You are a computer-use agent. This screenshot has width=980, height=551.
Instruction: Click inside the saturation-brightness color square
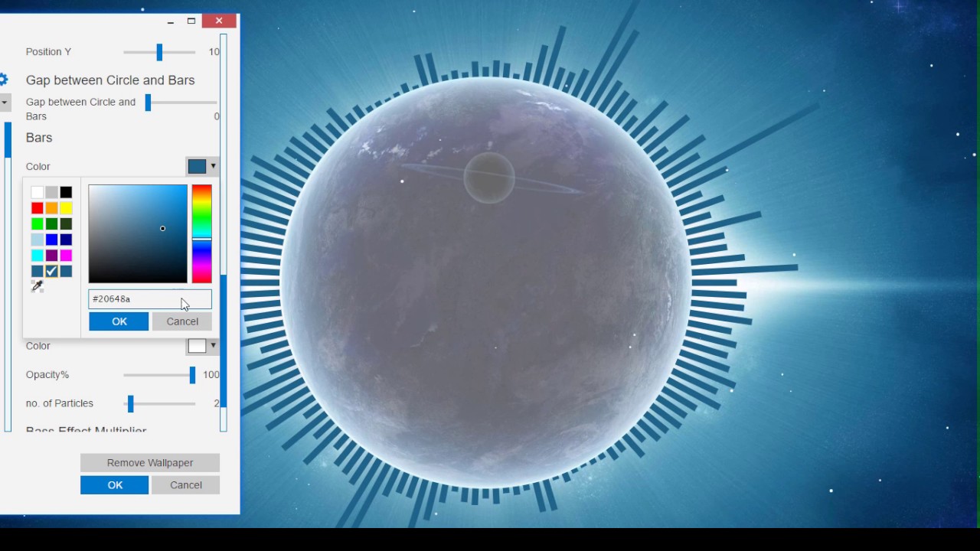point(138,234)
